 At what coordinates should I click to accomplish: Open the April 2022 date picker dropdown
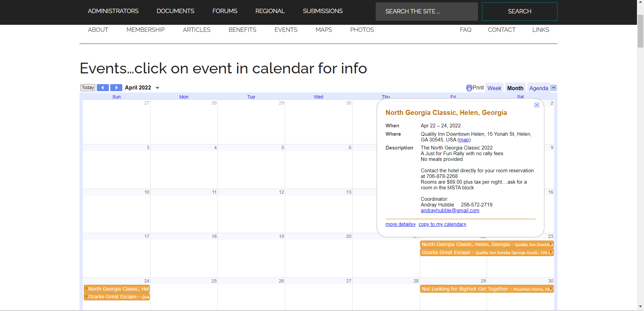pyautogui.click(x=157, y=88)
